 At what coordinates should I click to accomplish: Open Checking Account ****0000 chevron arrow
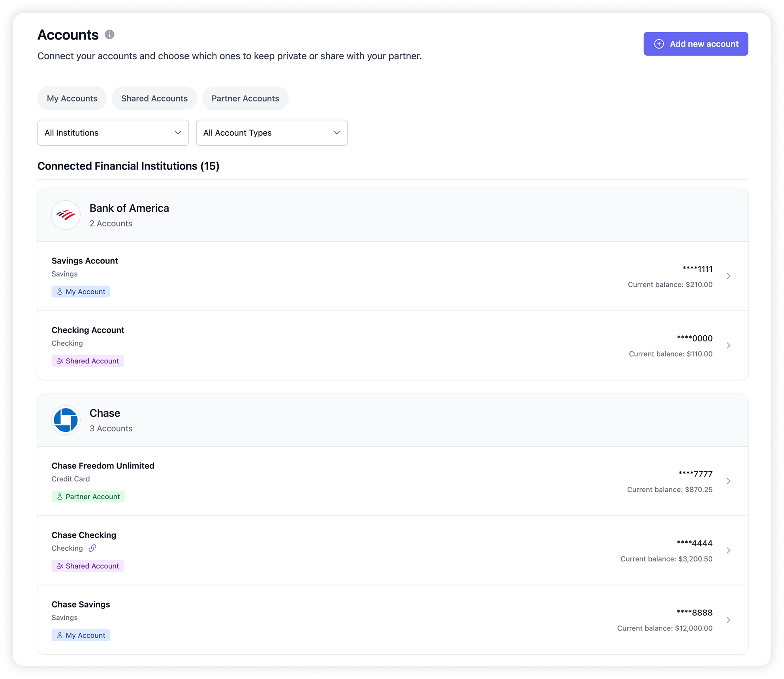(x=728, y=346)
